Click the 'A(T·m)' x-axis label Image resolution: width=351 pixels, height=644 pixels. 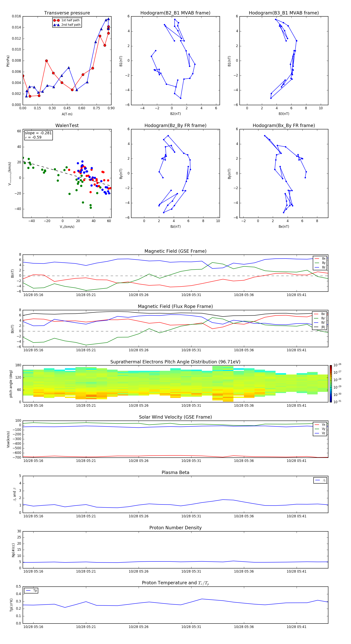pos(67,114)
